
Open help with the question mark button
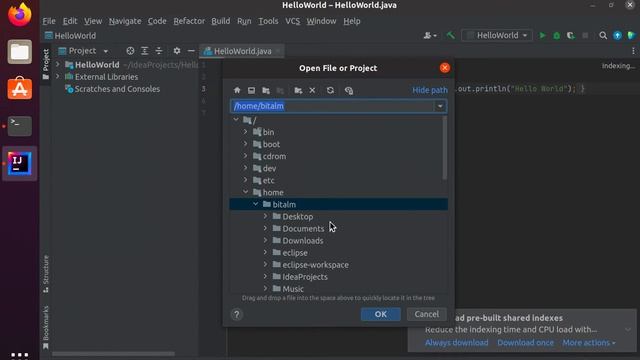tap(237, 314)
